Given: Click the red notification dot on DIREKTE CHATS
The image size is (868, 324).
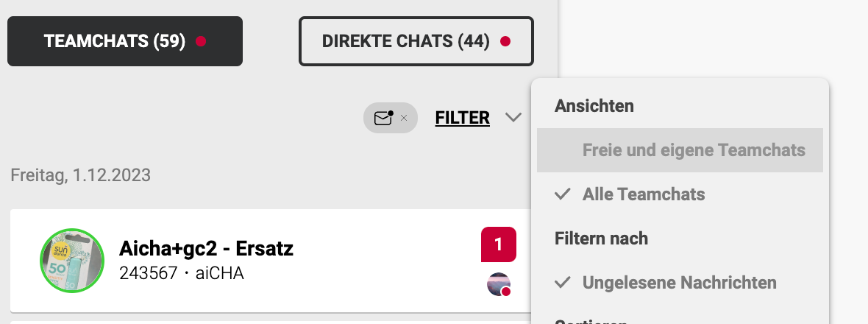Looking at the screenshot, I should 505,41.
